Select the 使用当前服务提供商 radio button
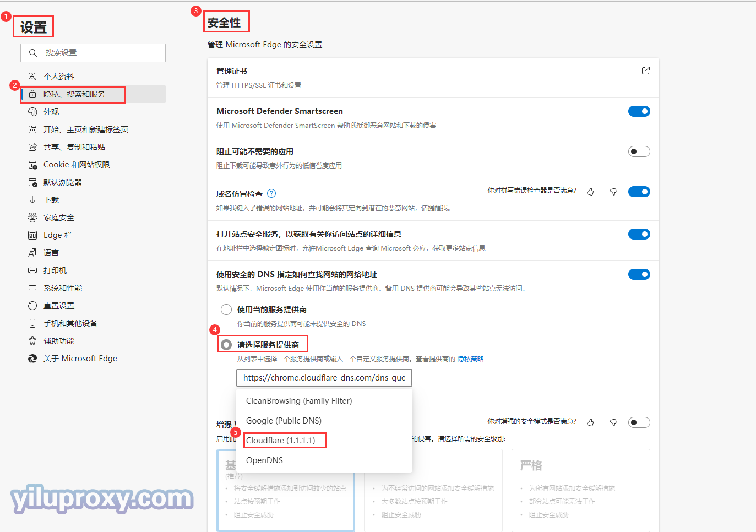 226,310
